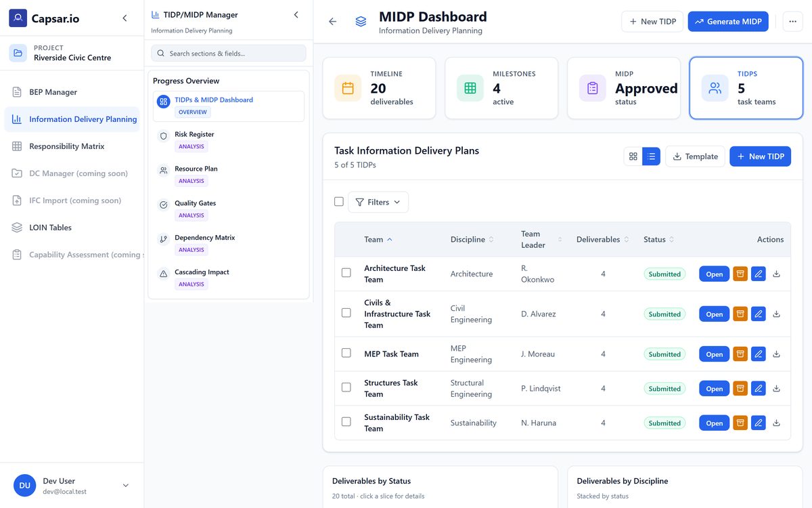Edit the Structures Task Team row
The width and height of the screenshot is (812, 508).
tap(759, 388)
